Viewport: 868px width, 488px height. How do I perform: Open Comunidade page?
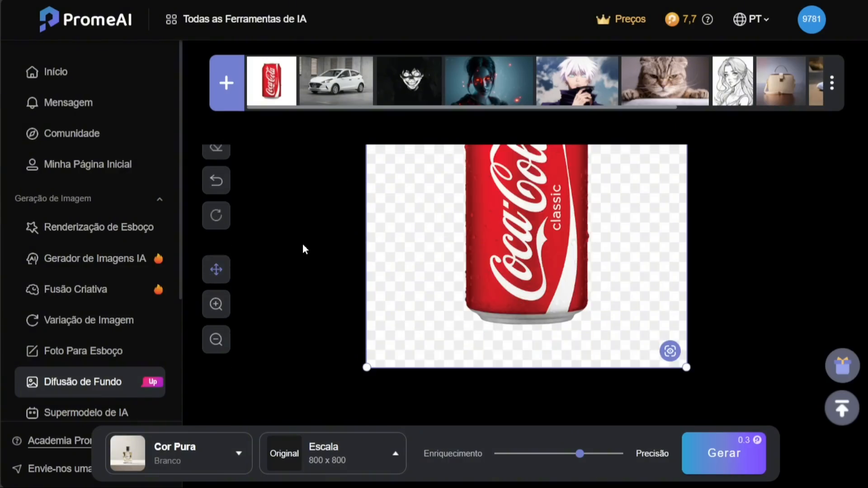63,133
